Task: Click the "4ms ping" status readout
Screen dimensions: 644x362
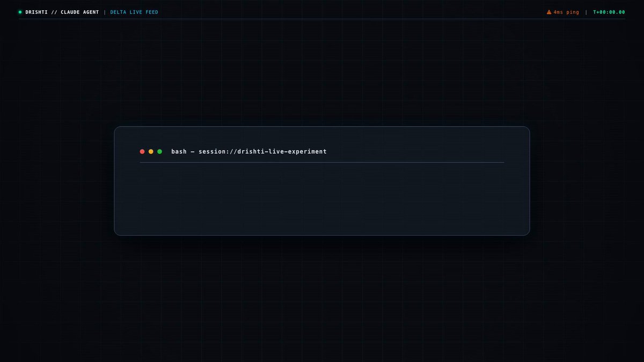Action: (x=566, y=12)
